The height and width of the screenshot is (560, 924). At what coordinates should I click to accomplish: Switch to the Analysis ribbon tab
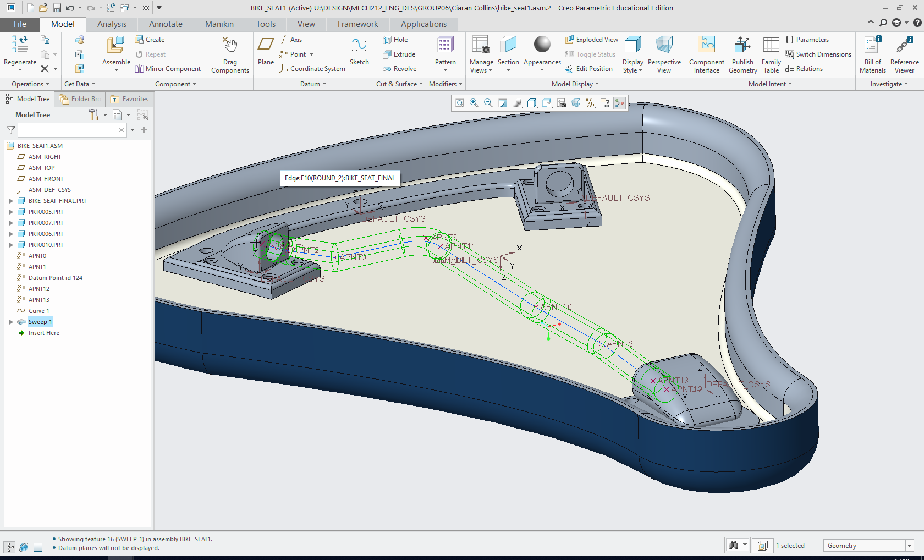pyautogui.click(x=112, y=24)
